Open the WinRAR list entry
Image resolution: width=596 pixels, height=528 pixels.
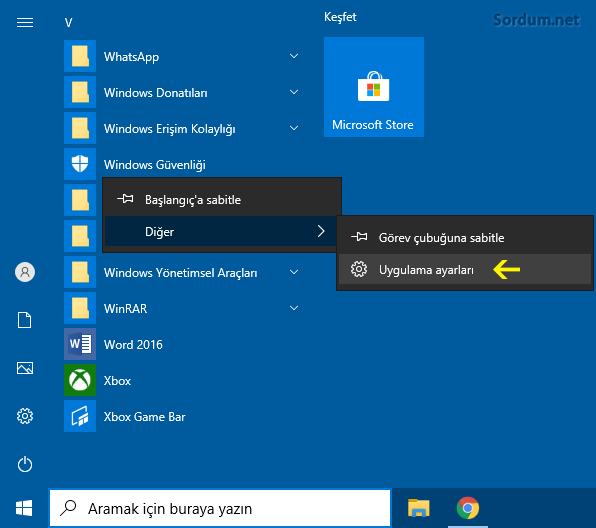click(185, 308)
